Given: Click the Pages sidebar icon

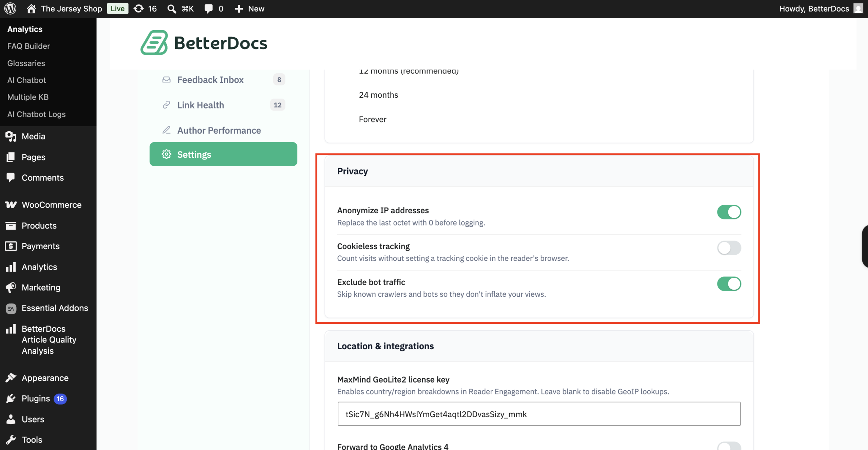Looking at the screenshot, I should pos(11,157).
